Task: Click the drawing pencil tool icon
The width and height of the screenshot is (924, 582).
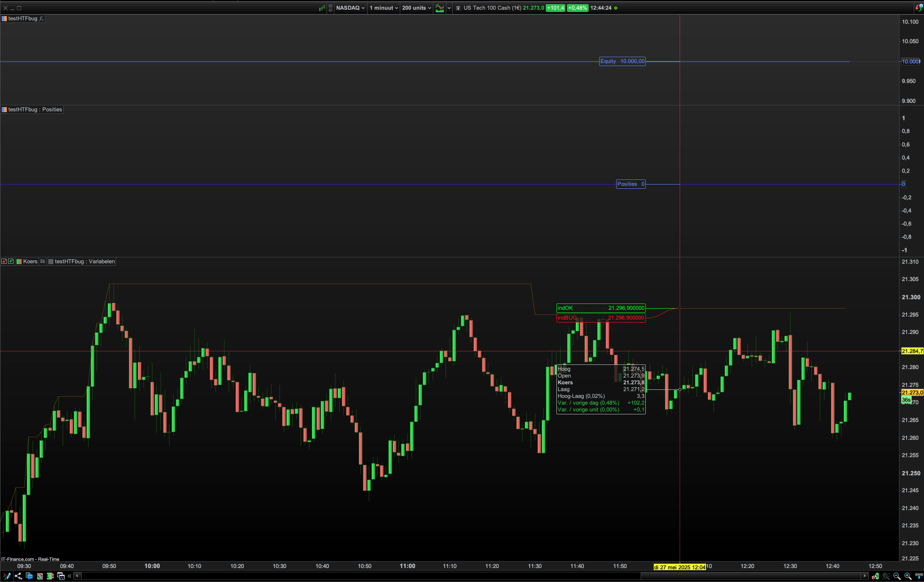Action: point(7,576)
